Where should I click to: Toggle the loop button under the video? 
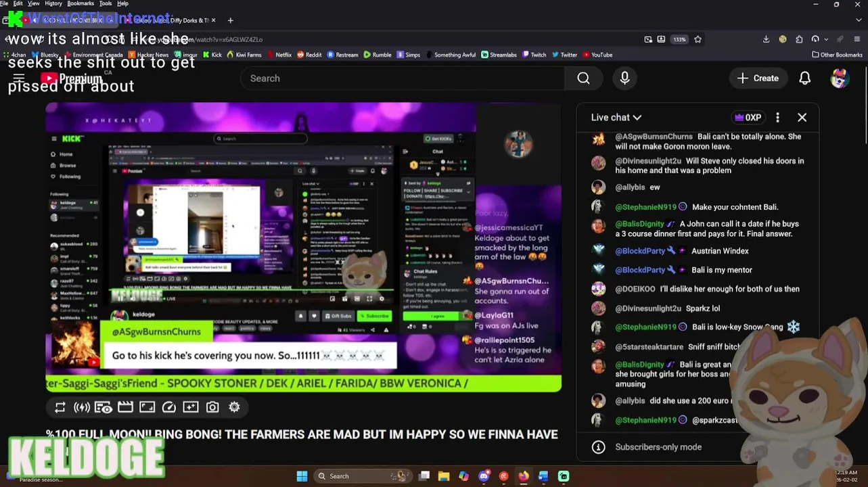(x=60, y=407)
